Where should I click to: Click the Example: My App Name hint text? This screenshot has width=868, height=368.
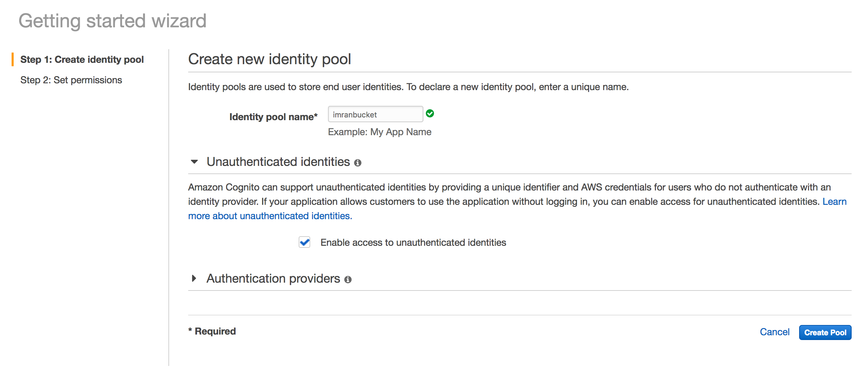pos(379,132)
